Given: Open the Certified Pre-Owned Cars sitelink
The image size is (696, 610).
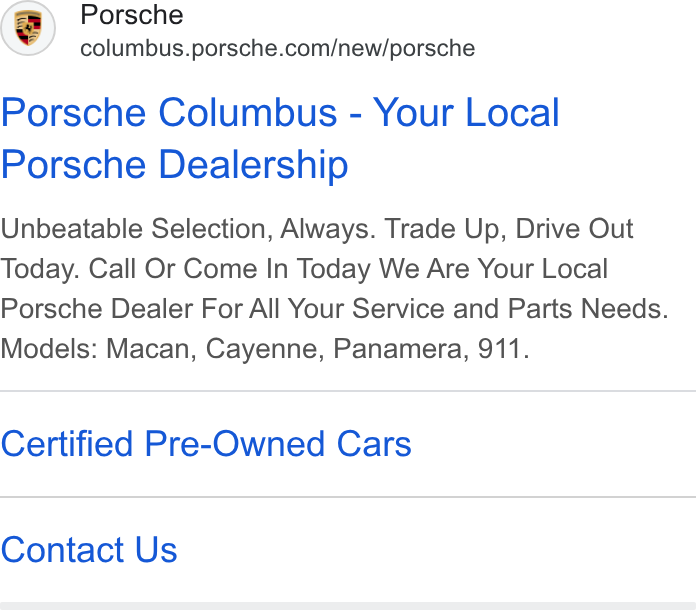Looking at the screenshot, I should click(x=206, y=444).
